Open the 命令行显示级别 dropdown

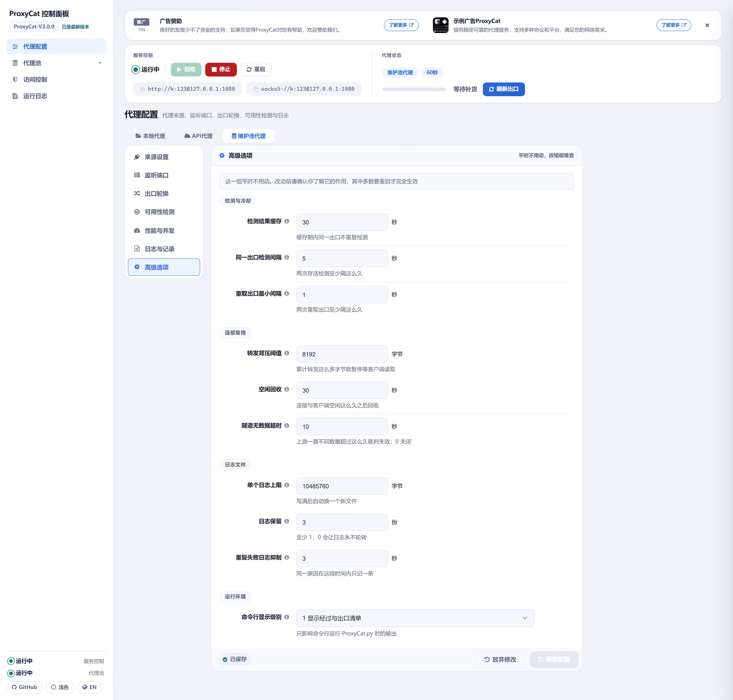click(x=415, y=618)
